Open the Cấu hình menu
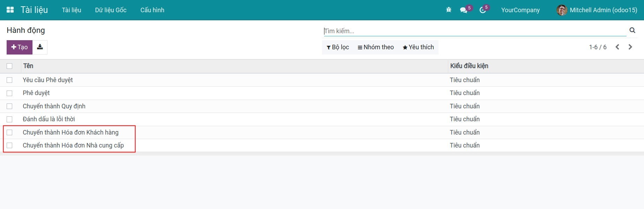The height and width of the screenshot is (209, 644). pos(152,10)
